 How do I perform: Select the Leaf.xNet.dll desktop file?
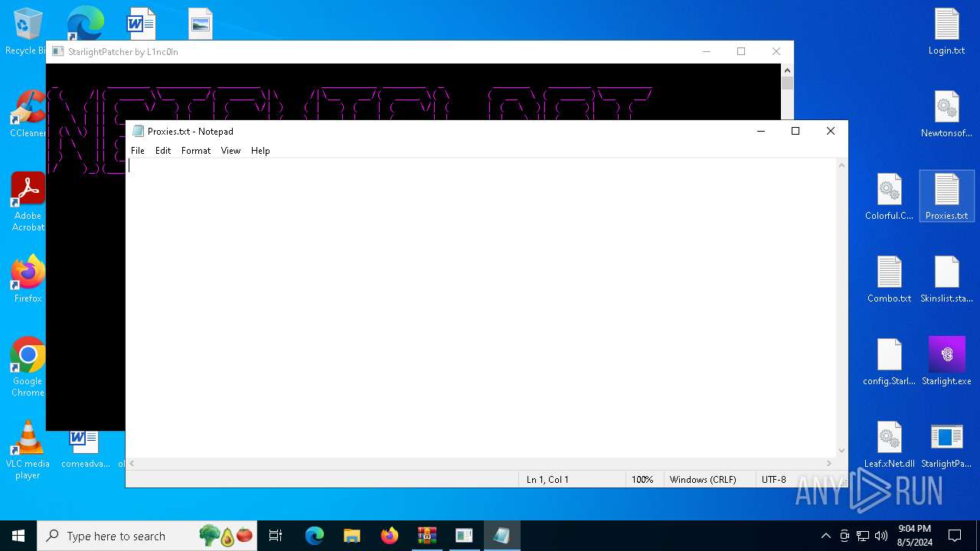pyautogui.click(x=889, y=445)
